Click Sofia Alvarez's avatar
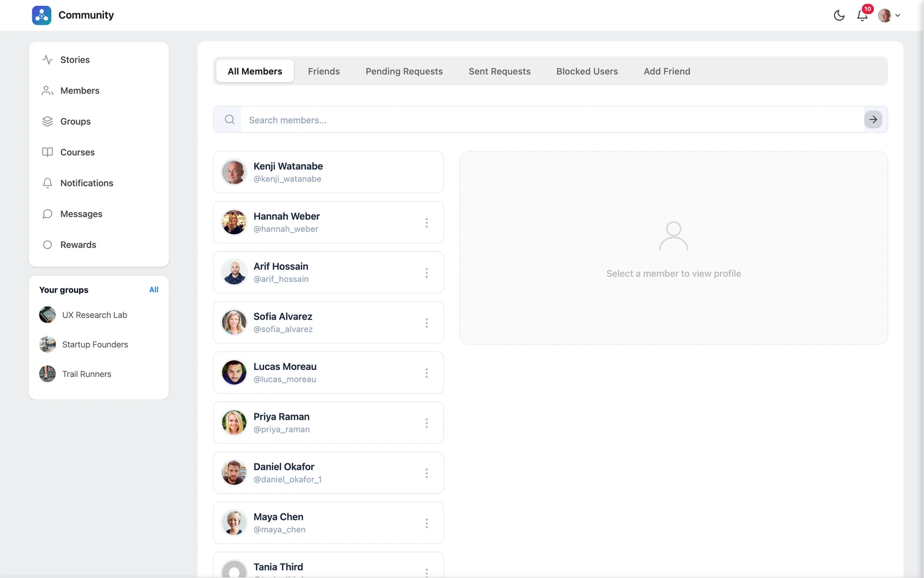 pyautogui.click(x=234, y=323)
